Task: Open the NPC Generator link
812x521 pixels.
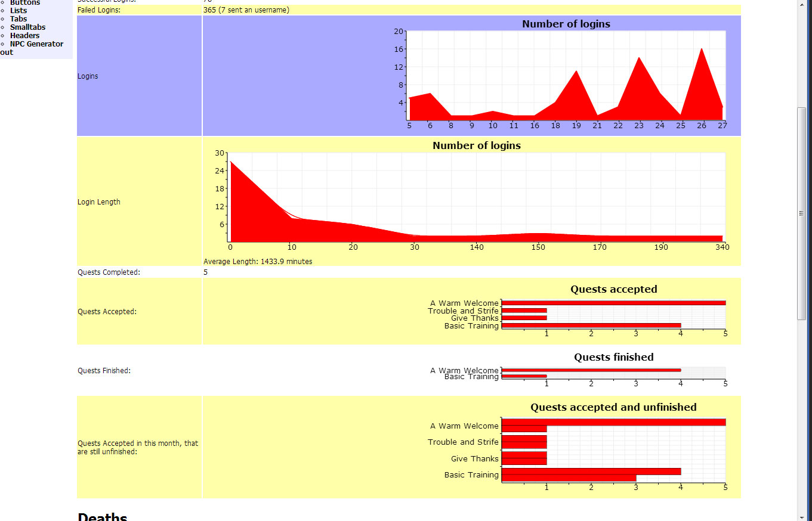Action: click(36, 44)
